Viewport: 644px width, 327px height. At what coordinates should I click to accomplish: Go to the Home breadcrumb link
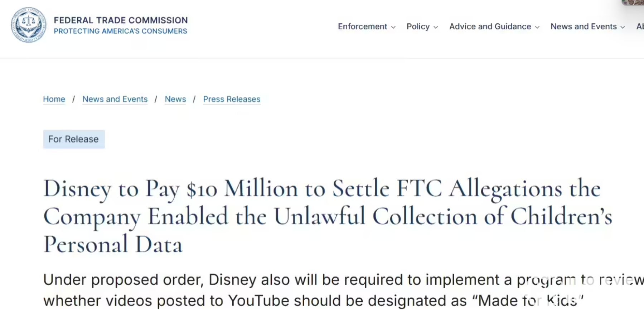pos(54,99)
